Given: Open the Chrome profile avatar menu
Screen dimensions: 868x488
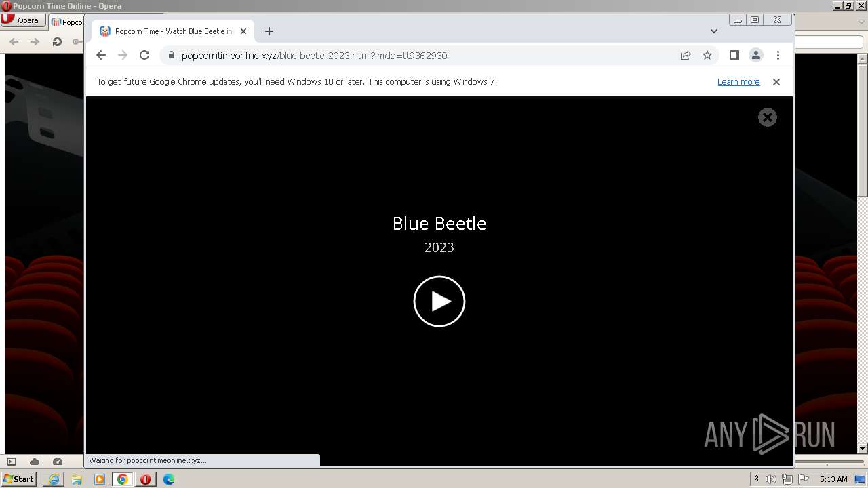Looking at the screenshot, I should (755, 55).
